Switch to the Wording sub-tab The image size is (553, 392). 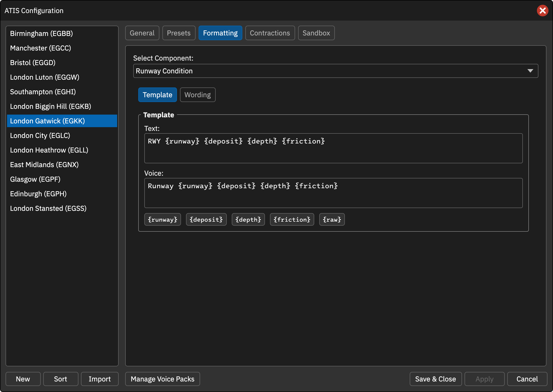(198, 95)
